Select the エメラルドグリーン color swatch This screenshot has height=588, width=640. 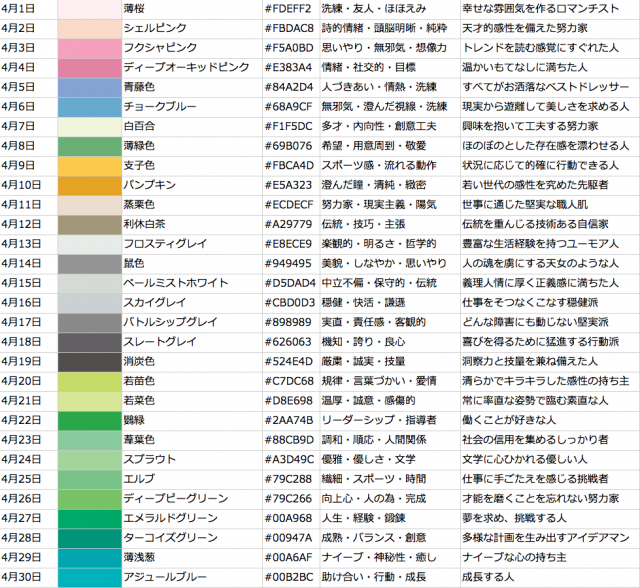click(89, 518)
